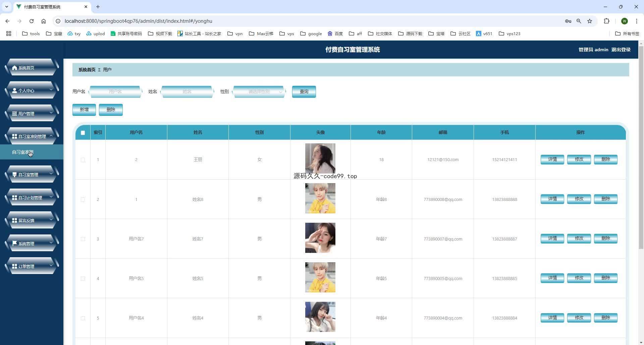Click the page vertical scrollbar
This screenshot has height=345, width=644.
click(x=641, y=147)
